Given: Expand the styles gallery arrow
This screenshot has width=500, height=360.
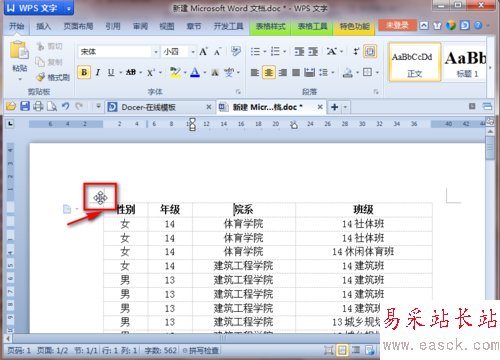Looking at the screenshot, I should [x=490, y=67].
